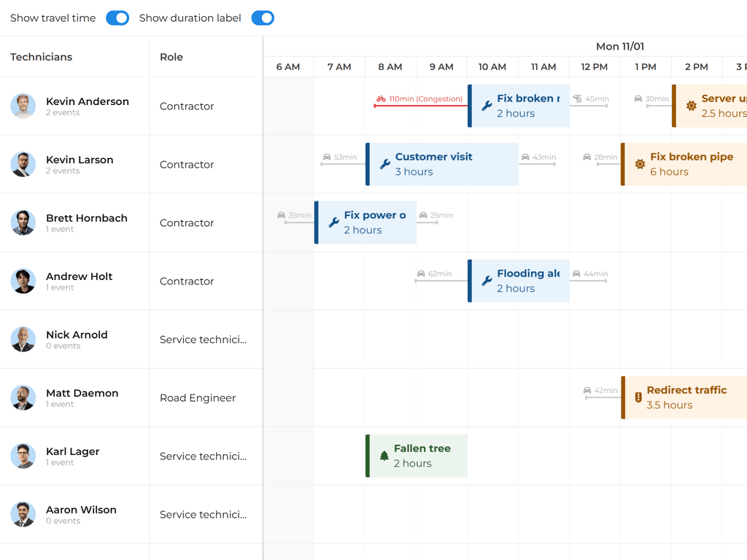Image resolution: width=747 pixels, height=560 pixels.
Task: Click wrench icon on Flooding alert event
Action: point(487,281)
